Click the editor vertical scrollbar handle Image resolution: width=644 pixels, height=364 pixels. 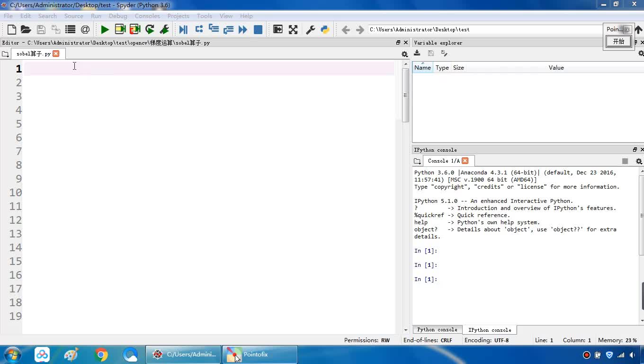[x=405, y=95]
